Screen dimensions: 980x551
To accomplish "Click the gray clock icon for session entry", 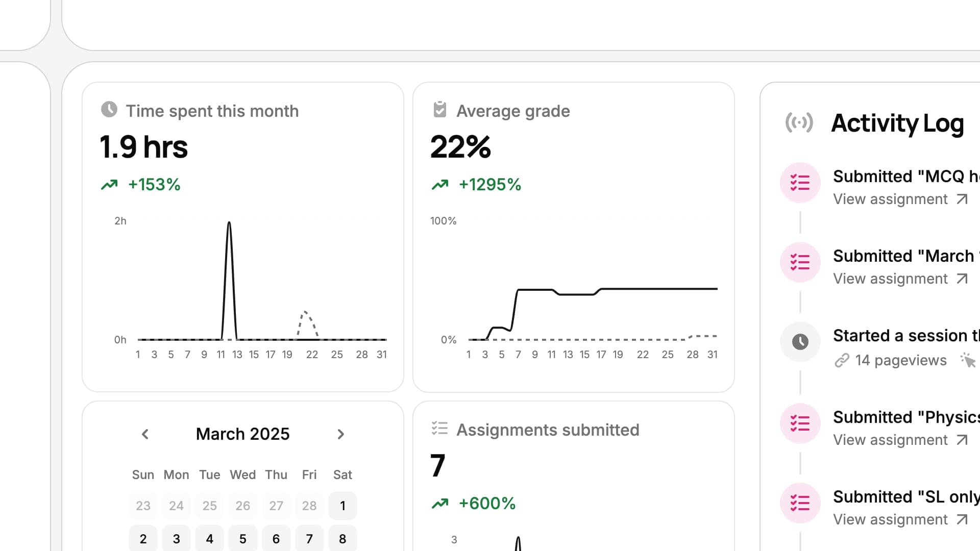I will [800, 341].
